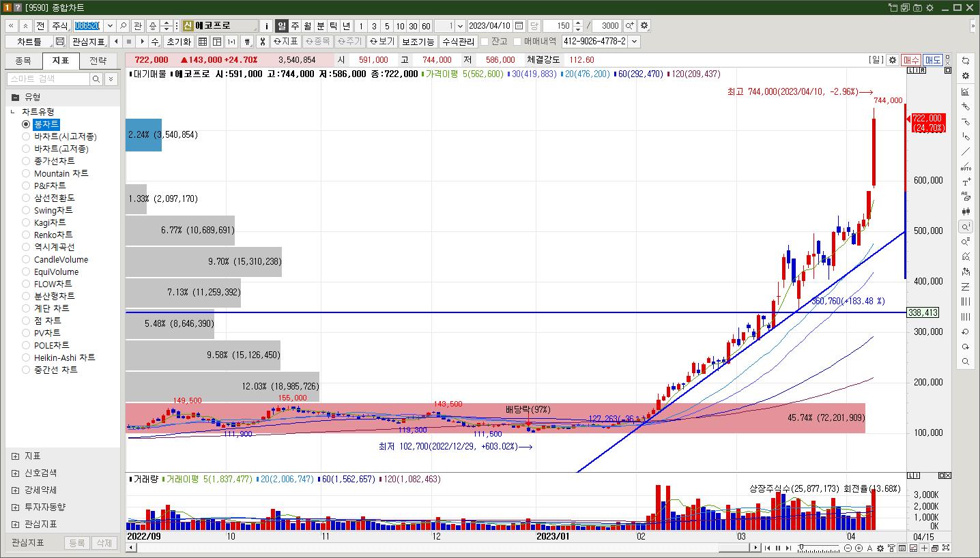Click the pause playback button at bottom
The image size is (980, 558).
pyautogui.click(x=777, y=548)
